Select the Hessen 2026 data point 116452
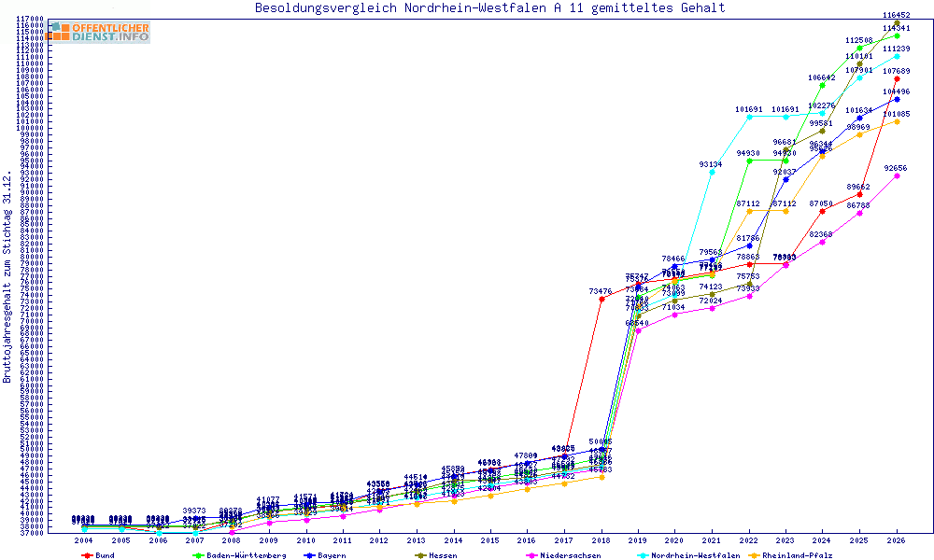Viewport: 934px width, 560px height. pyautogui.click(x=897, y=22)
